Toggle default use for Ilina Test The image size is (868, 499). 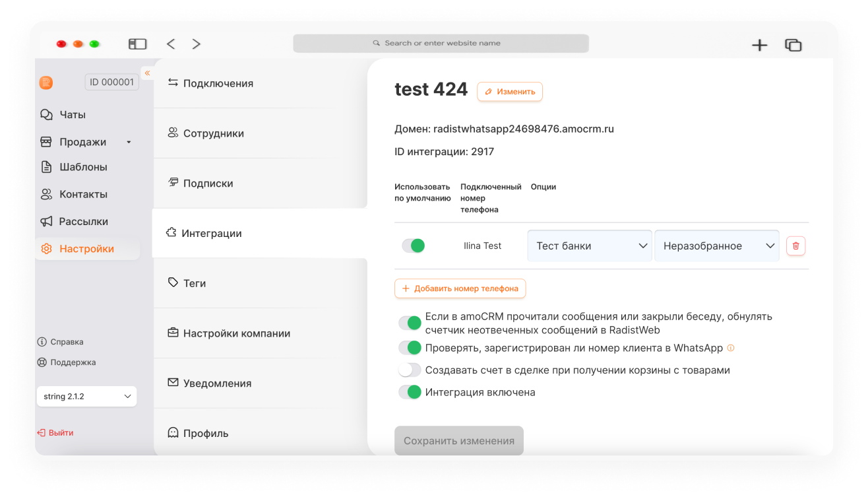pos(414,246)
